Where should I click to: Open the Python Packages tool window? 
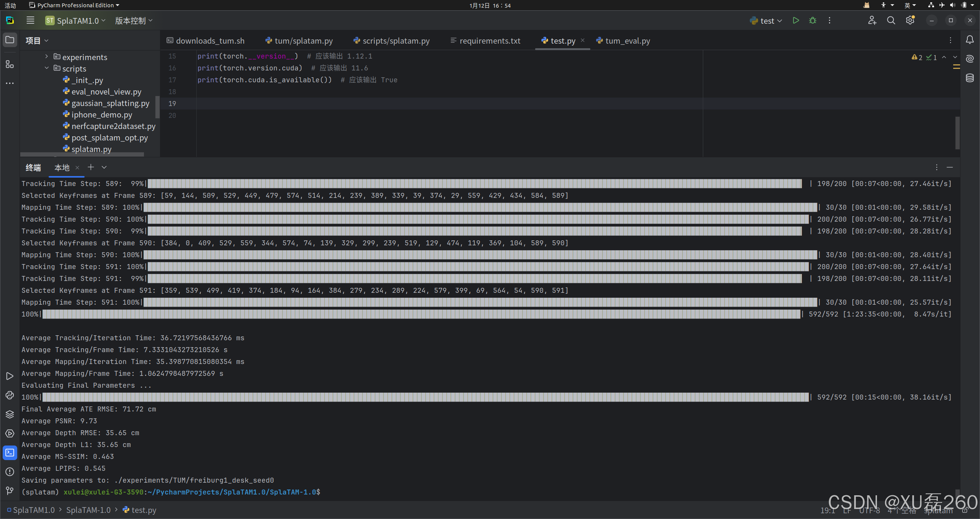tap(10, 415)
